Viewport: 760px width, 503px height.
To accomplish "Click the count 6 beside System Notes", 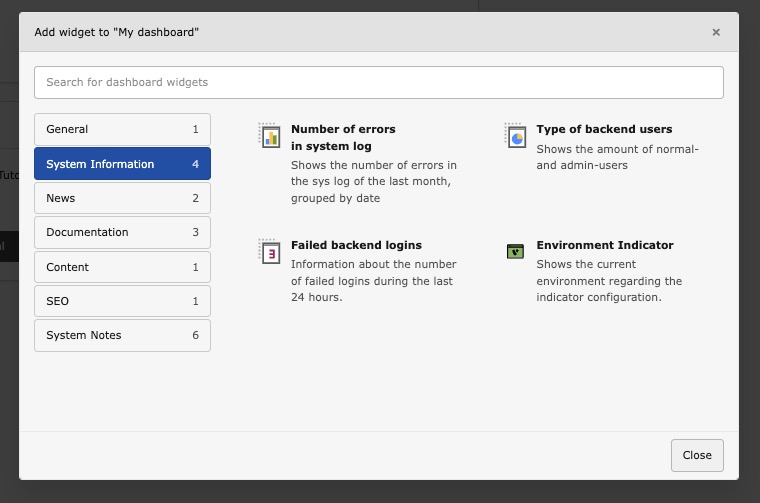I will 195,335.
